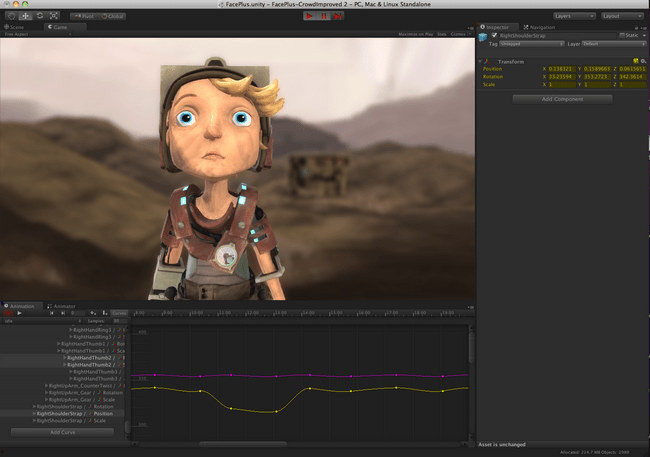Collapse the Transform component foldout

pos(481,61)
